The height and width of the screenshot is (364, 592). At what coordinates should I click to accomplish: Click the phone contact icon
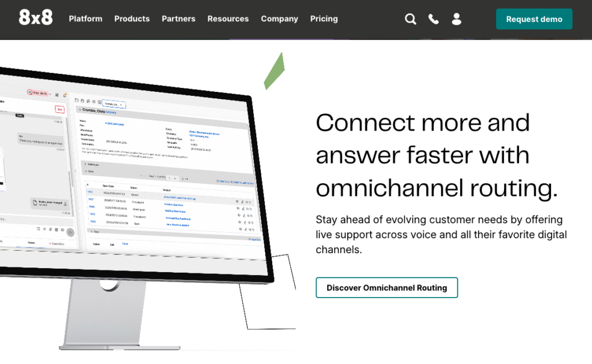(x=434, y=19)
